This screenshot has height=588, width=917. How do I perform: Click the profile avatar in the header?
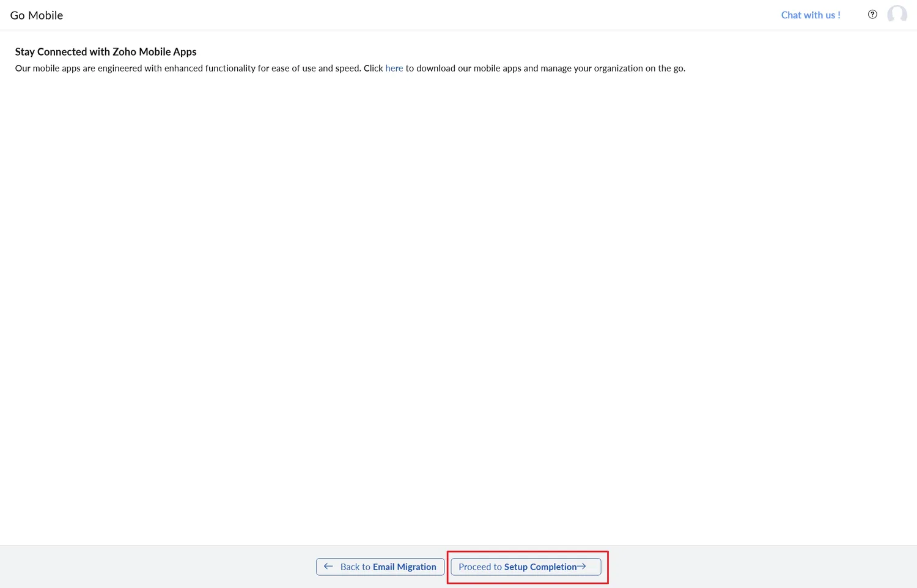point(896,14)
